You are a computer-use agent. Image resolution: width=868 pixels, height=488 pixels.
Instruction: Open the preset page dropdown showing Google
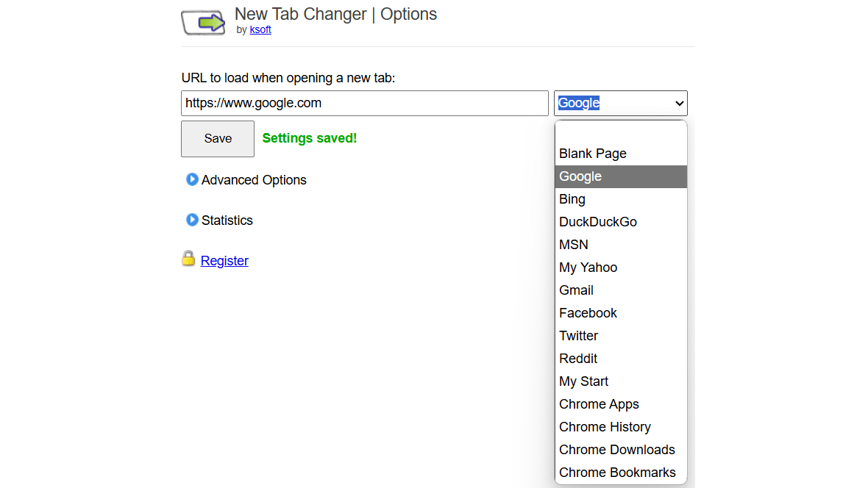pos(620,104)
